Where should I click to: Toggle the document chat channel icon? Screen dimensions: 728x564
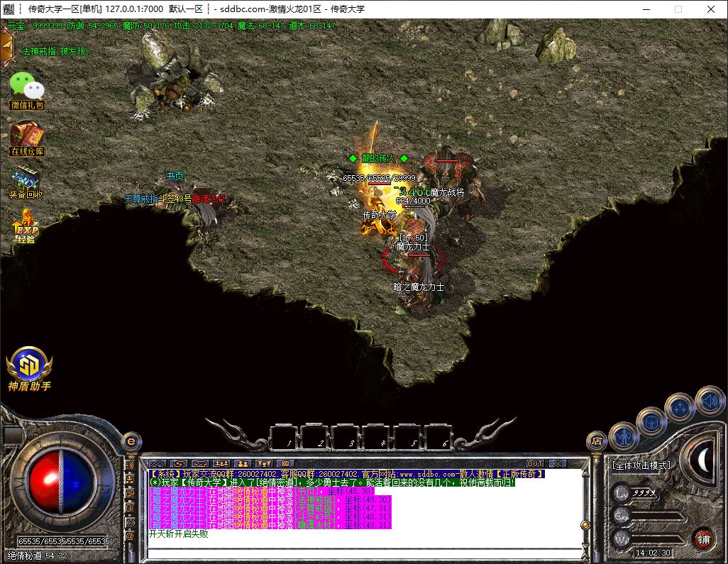[131, 508]
